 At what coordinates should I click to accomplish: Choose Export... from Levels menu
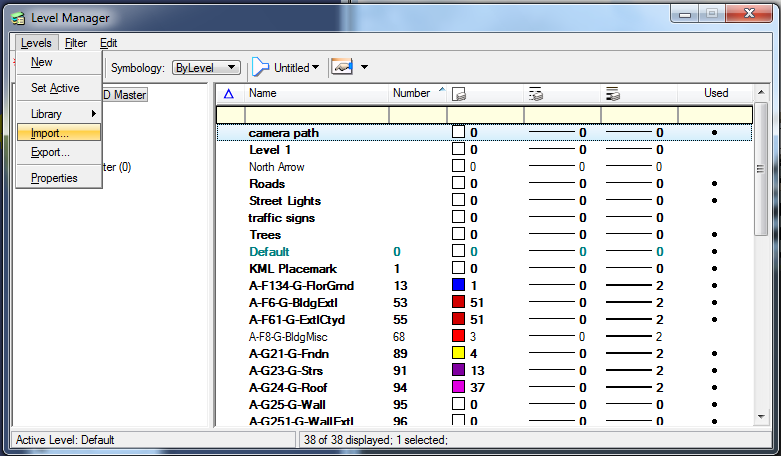click(x=59, y=152)
